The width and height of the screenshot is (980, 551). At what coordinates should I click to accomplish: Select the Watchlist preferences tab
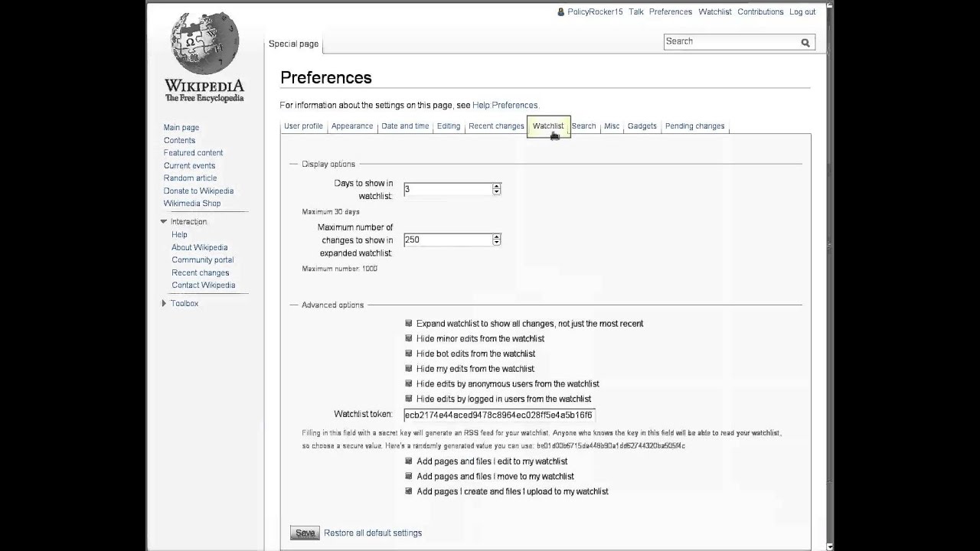(x=548, y=126)
